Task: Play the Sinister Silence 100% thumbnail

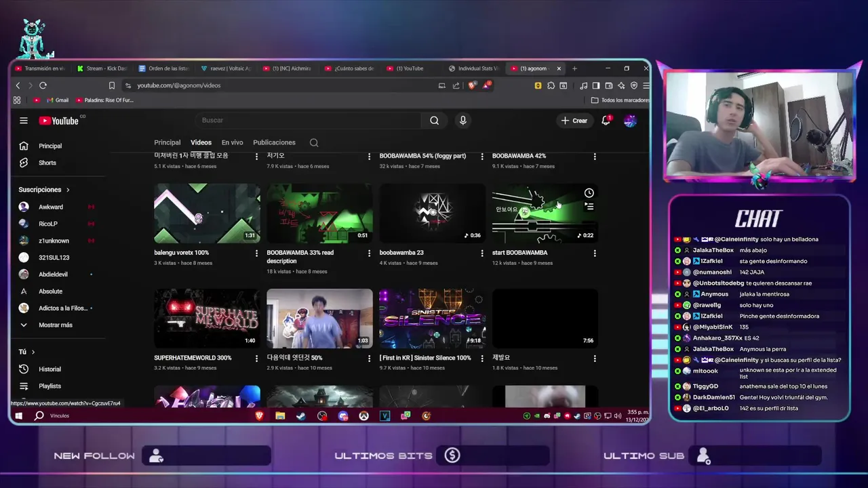Action: tap(432, 319)
